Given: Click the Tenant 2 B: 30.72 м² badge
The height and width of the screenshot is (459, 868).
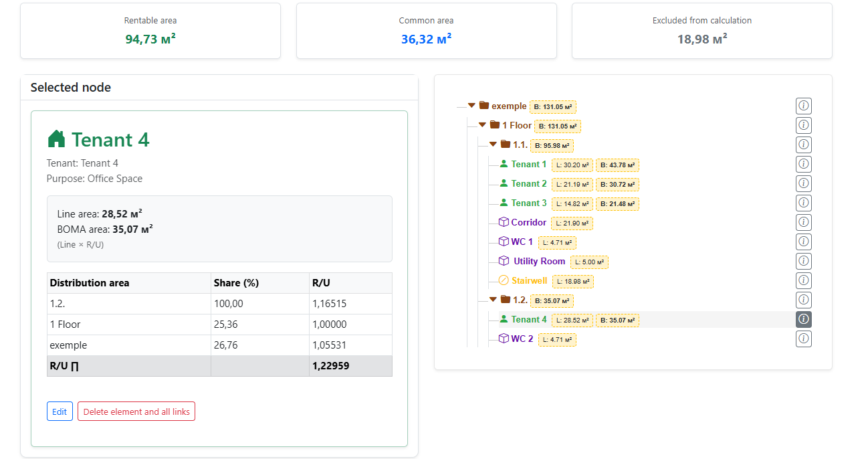Looking at the screenshot, I should [617, 184].
